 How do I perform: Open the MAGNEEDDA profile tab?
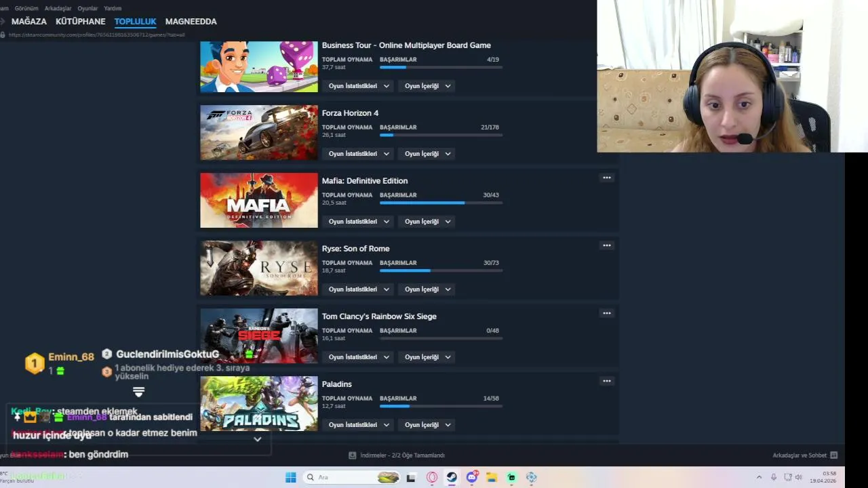tap(191, 22)
